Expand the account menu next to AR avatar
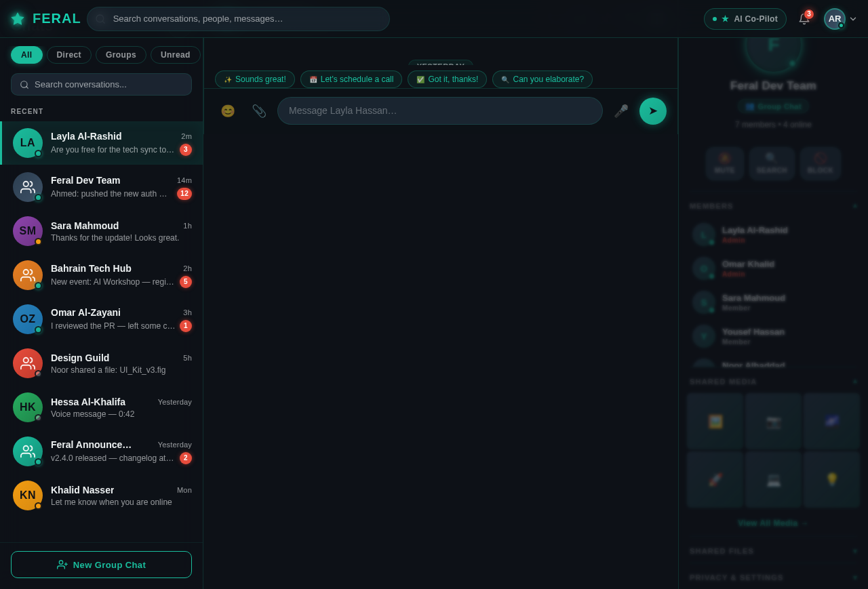Image resolution: width=868 pixels, height=589 pixels. tap(852, 19)
